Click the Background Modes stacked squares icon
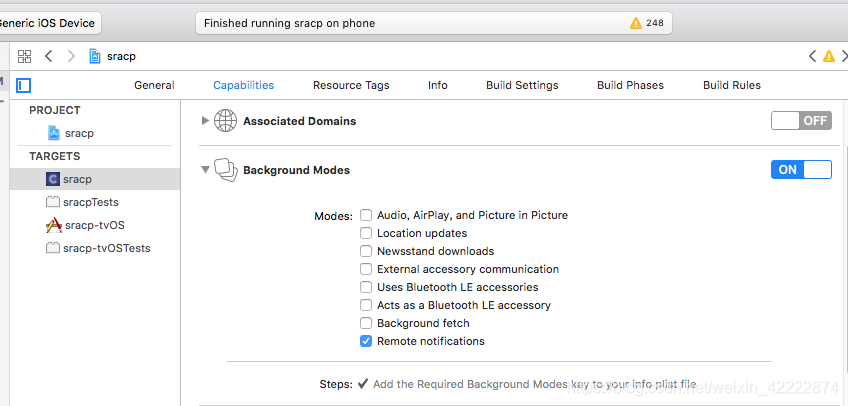This screenshot has width=848, height=406. click(226, 170)
